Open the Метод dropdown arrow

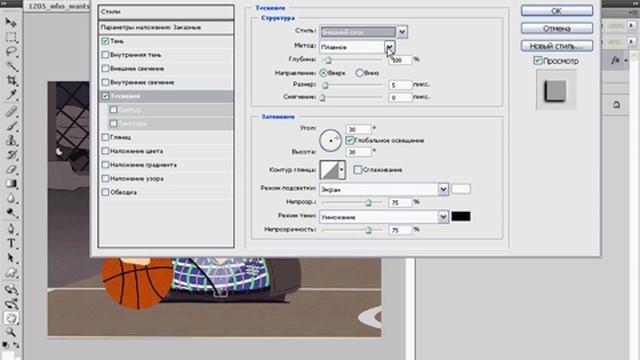[390, 47]
